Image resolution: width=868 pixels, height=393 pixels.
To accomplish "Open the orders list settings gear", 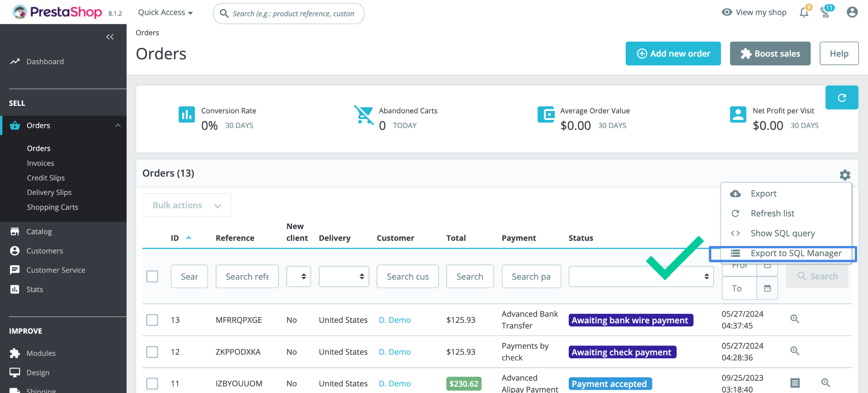I will [x=844, y=175].
